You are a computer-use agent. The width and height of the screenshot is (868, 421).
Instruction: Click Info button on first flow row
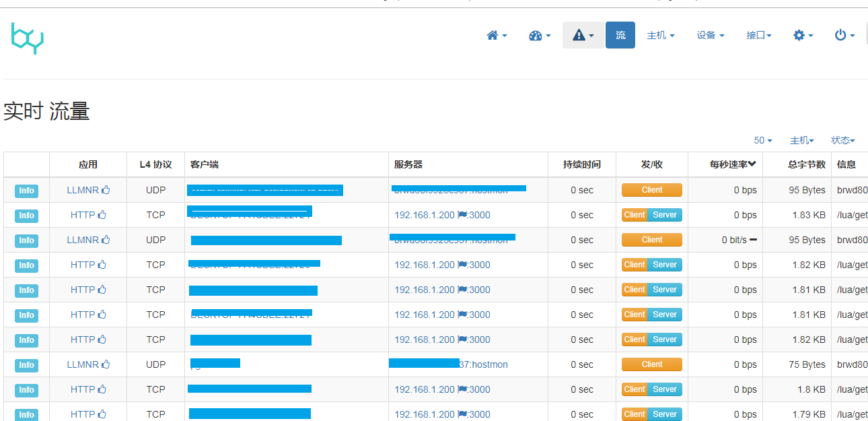[x=26, y=191]
